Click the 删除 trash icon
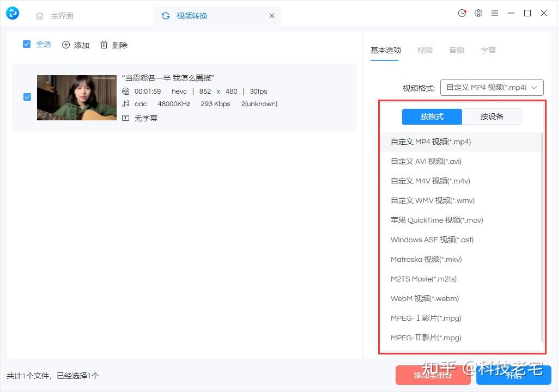 (103, 45)
